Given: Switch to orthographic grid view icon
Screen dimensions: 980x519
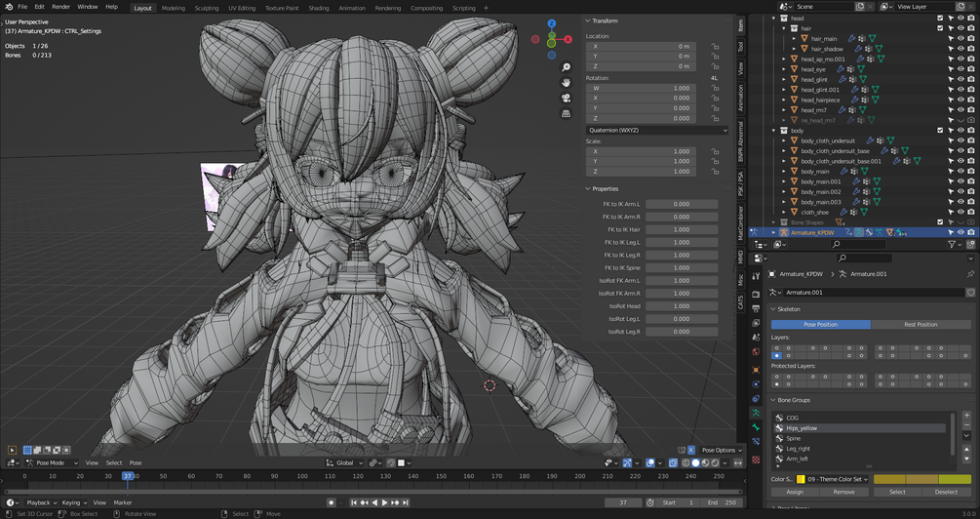Looking at the screenshot, I should point(567,114).
